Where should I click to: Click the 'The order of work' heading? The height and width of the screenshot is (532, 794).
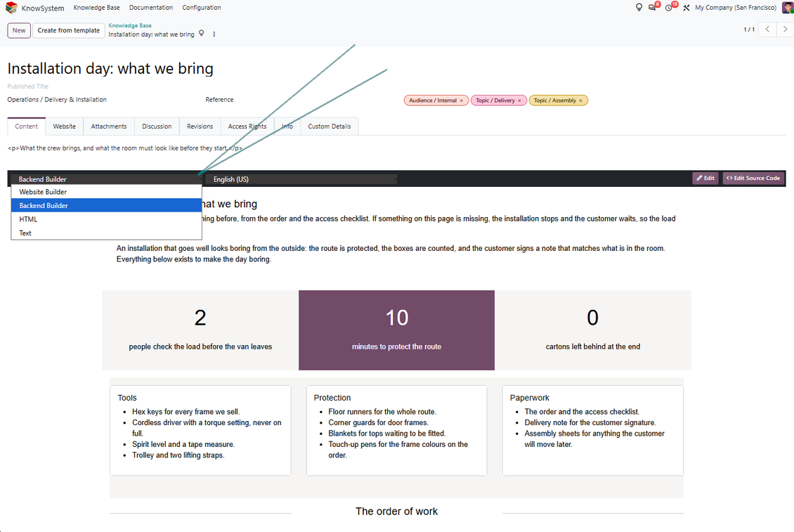(396, 511)
